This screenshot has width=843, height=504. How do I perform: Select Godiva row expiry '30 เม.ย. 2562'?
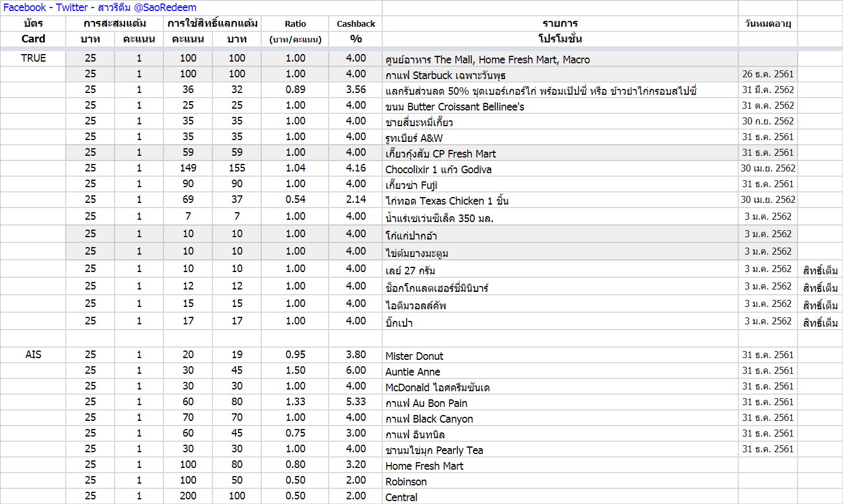(x=768, y=168)
